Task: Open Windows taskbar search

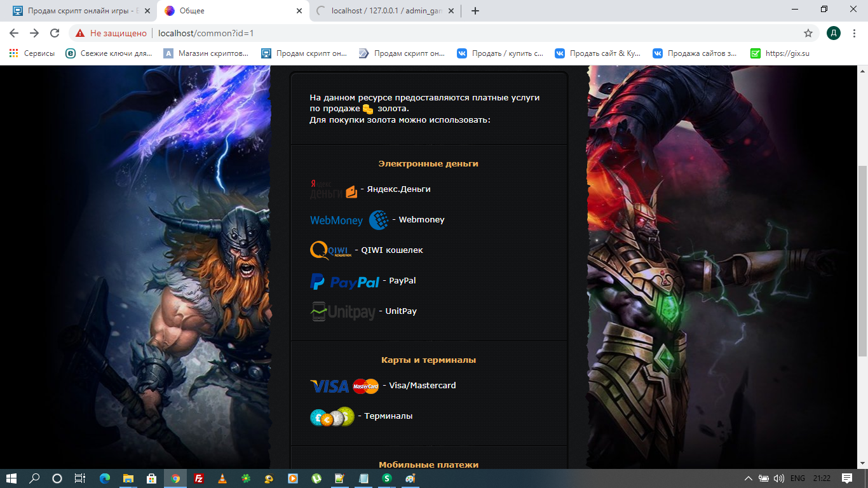Action: [35, 478]
